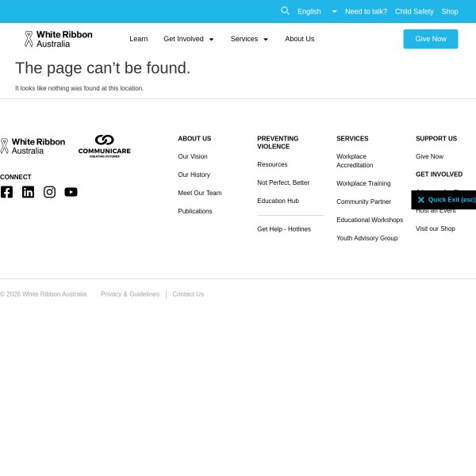Open the English language dropdown

317,12
